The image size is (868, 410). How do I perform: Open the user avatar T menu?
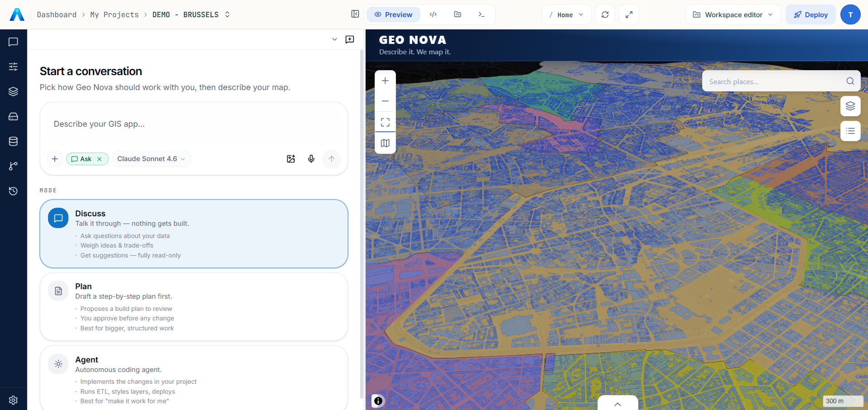tap(850, 14)
